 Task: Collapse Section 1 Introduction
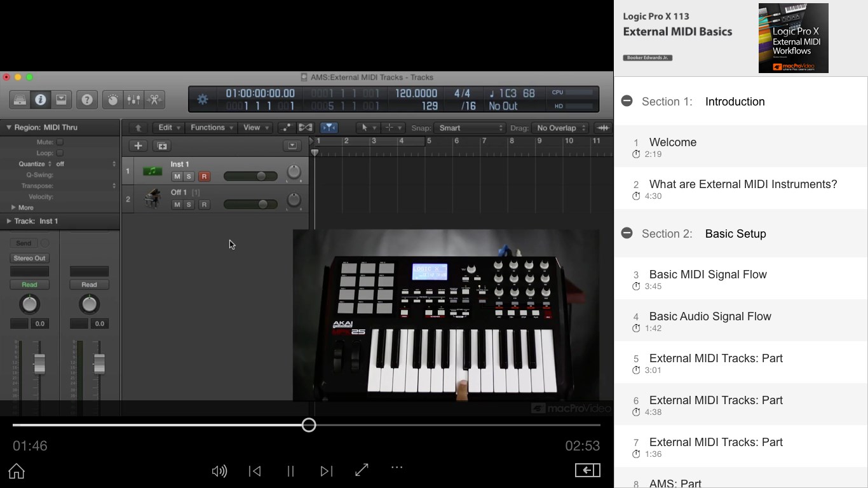[627, 101]
